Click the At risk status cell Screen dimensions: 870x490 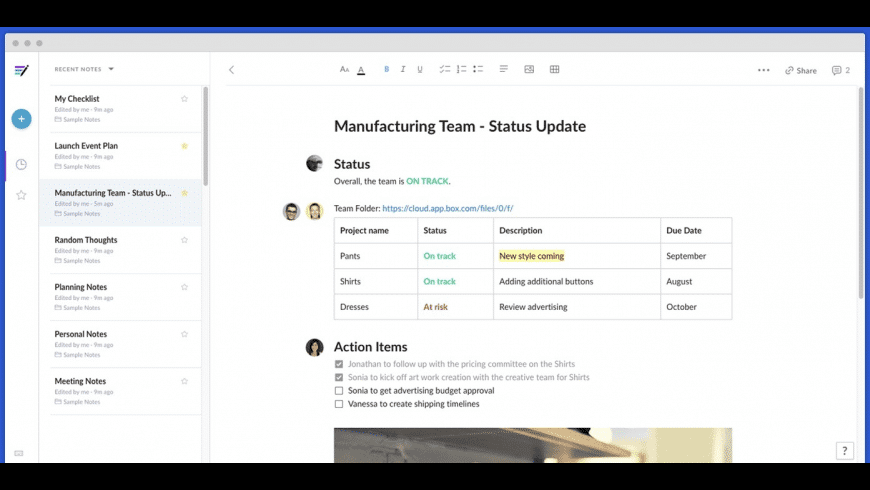point(455,307)
